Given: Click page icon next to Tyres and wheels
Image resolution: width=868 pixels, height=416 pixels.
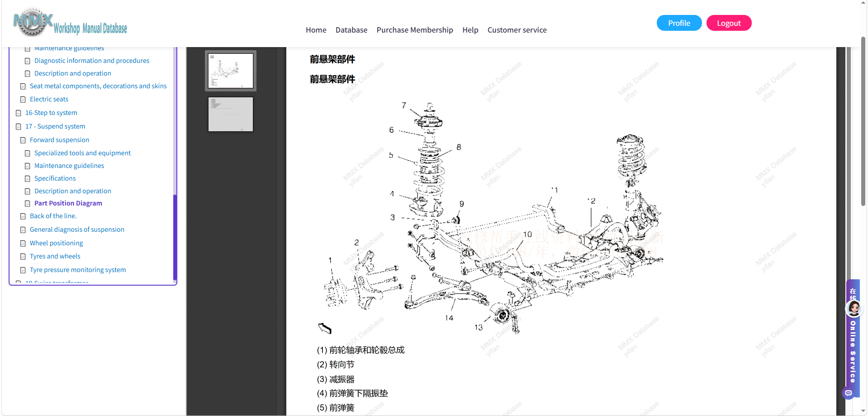Looking at the screenshot, I should [23, 256].
